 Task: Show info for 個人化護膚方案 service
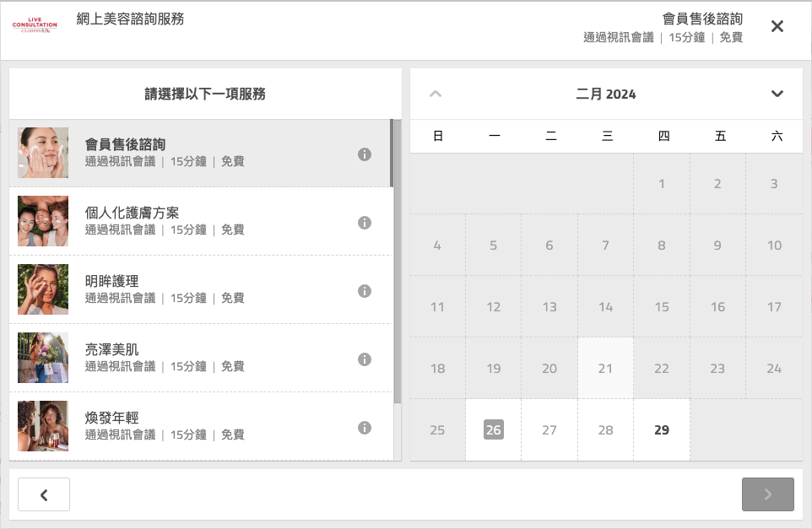pos(365,223)
